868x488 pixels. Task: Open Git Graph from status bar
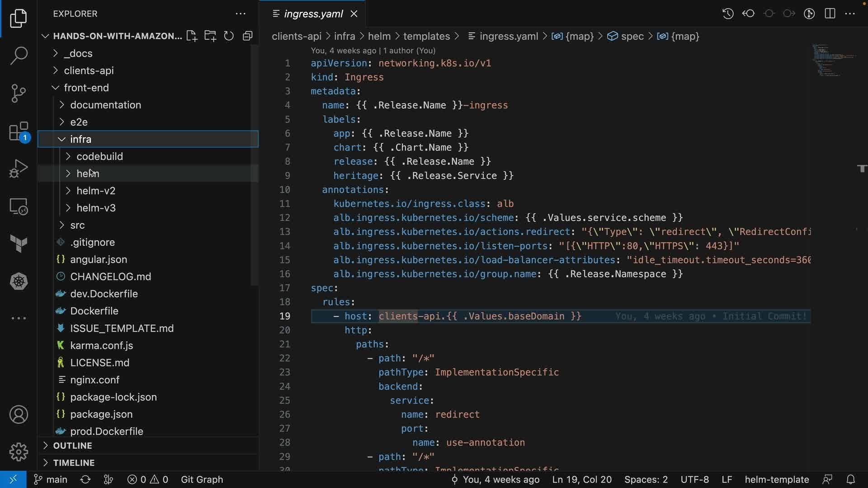point(202,479)
